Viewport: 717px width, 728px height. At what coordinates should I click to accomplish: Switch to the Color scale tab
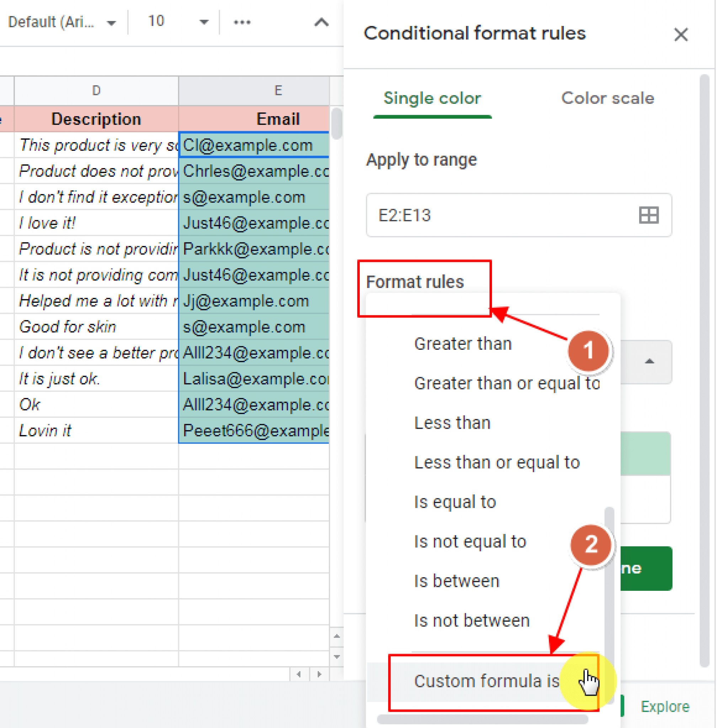coord(608,98)
